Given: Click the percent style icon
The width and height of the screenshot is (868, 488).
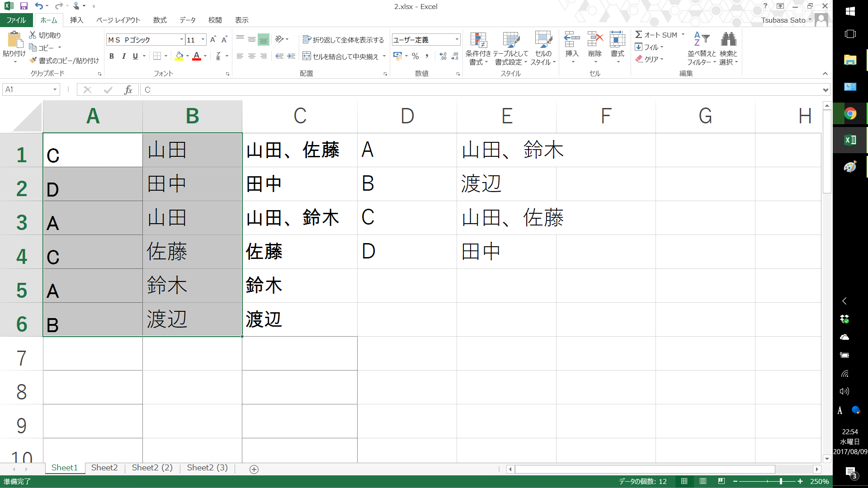Looking at the screenshot, I should coord(415,56).
